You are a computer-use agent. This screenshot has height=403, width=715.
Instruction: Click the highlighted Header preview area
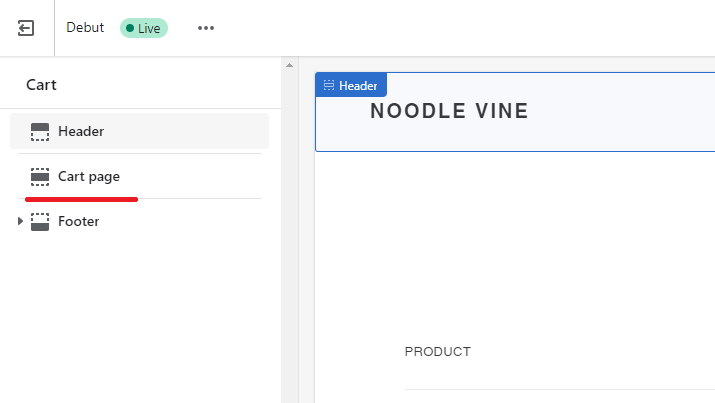pos(515,112)
